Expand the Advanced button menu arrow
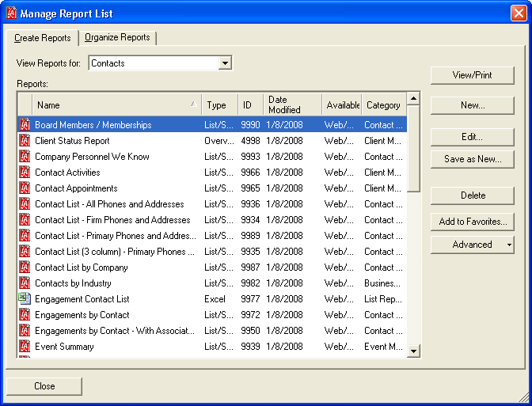This screenshot has height=406, width=532. [509, 245]
